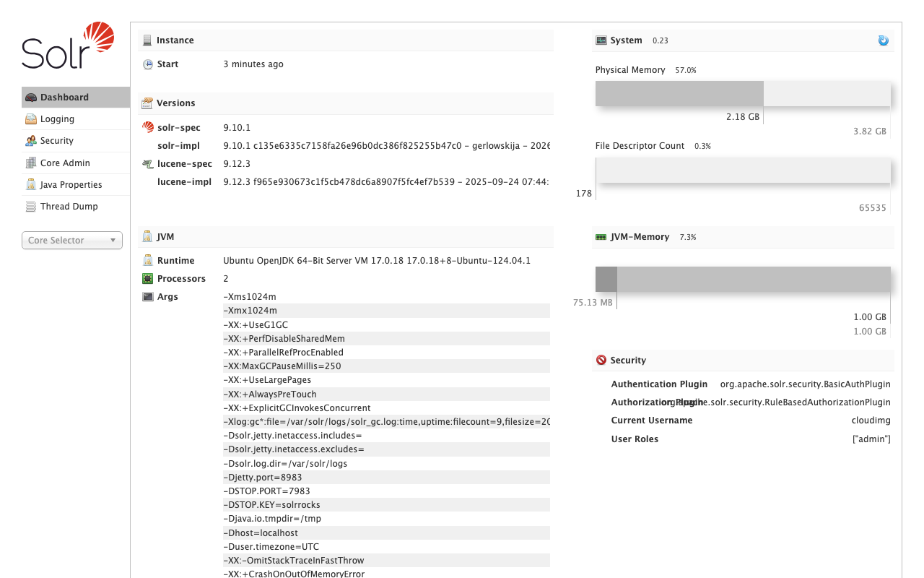Click the System monitor icon

[x=601, y=40]
